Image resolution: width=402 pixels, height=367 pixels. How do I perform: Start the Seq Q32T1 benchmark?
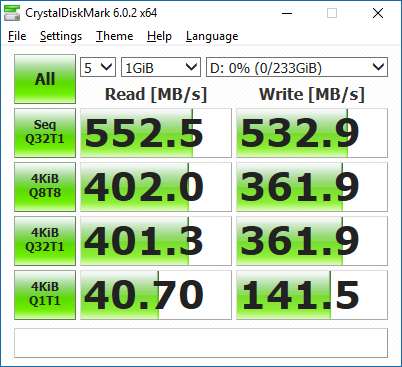point(45,133)
